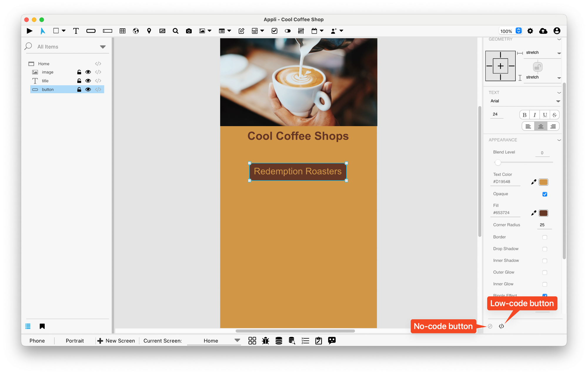The image size is (588, 374).
Task: Open the four-squares screens overview icon
Action: (x=252, y=341)
